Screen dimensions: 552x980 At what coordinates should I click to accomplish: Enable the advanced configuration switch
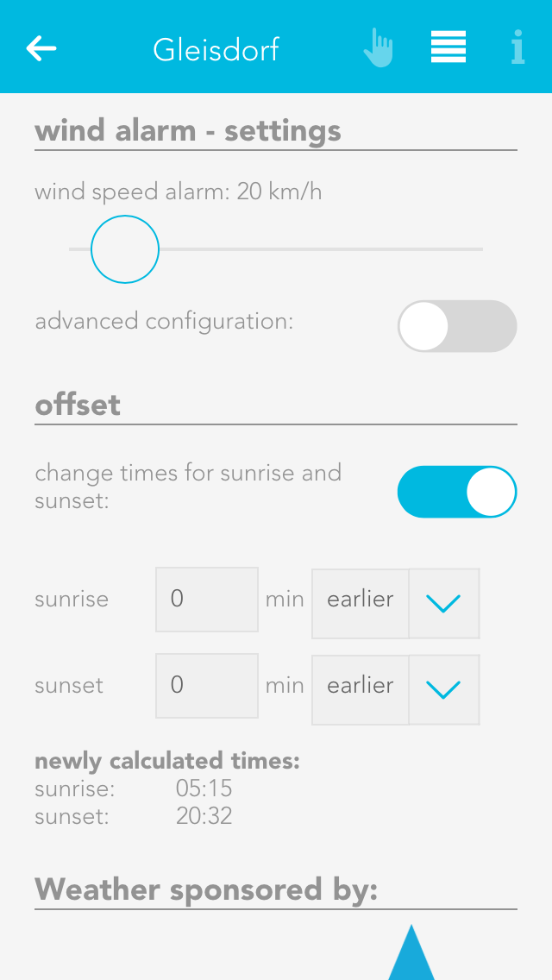[x=456, y=326]
